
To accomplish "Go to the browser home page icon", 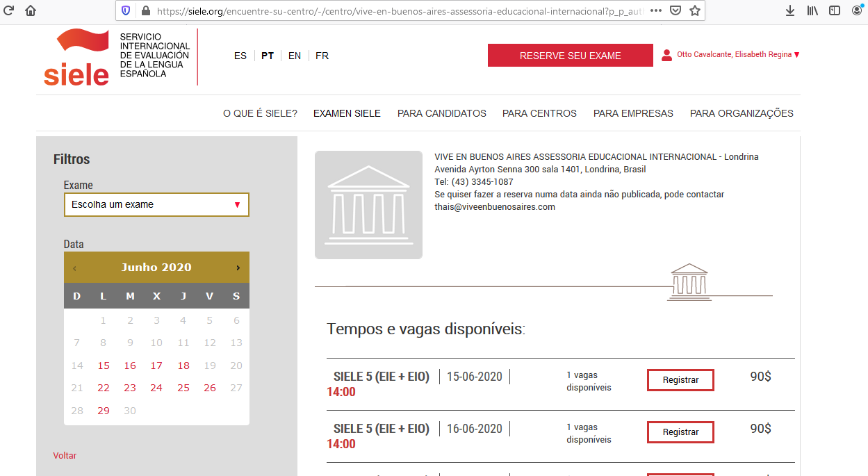I will (x=31, y=10).
